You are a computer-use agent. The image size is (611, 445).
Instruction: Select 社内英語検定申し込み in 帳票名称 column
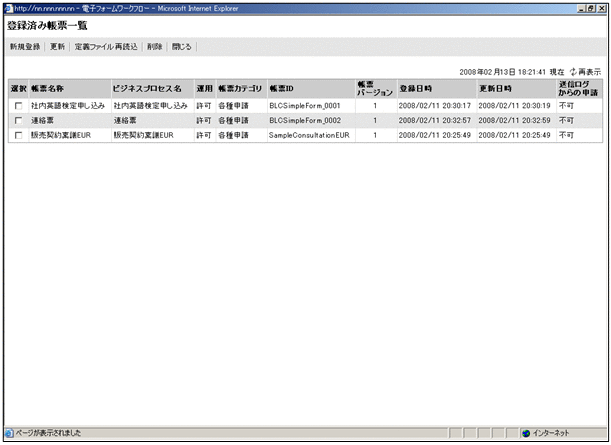[x=68, y=106]
